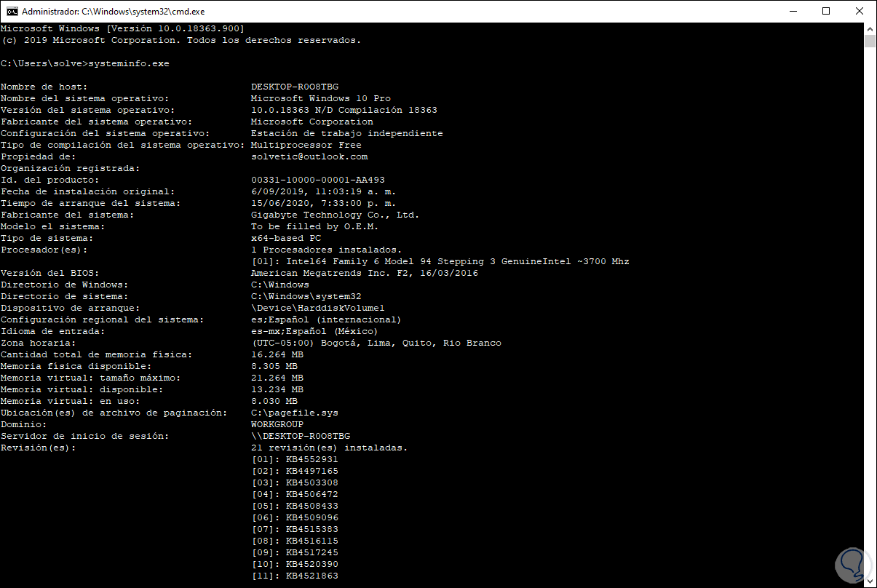877x588 pixels.
Task: Click WORKGROUP domain value
Action: [277, 424]
